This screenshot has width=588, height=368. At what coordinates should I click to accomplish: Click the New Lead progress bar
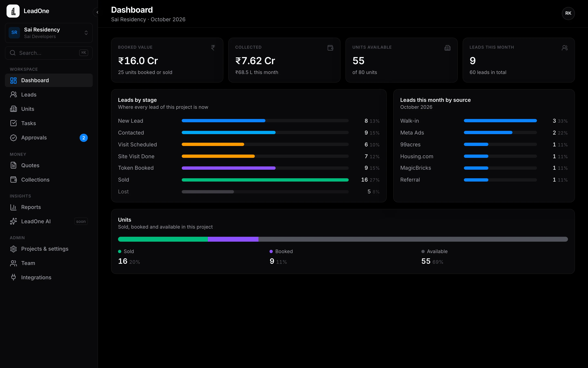tap(265, 121)
